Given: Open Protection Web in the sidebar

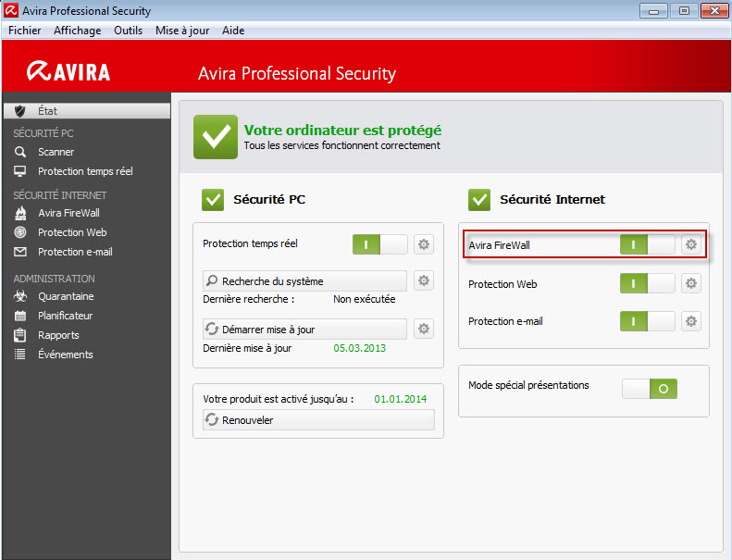Looking at the screenshot, I should [72, 232].
